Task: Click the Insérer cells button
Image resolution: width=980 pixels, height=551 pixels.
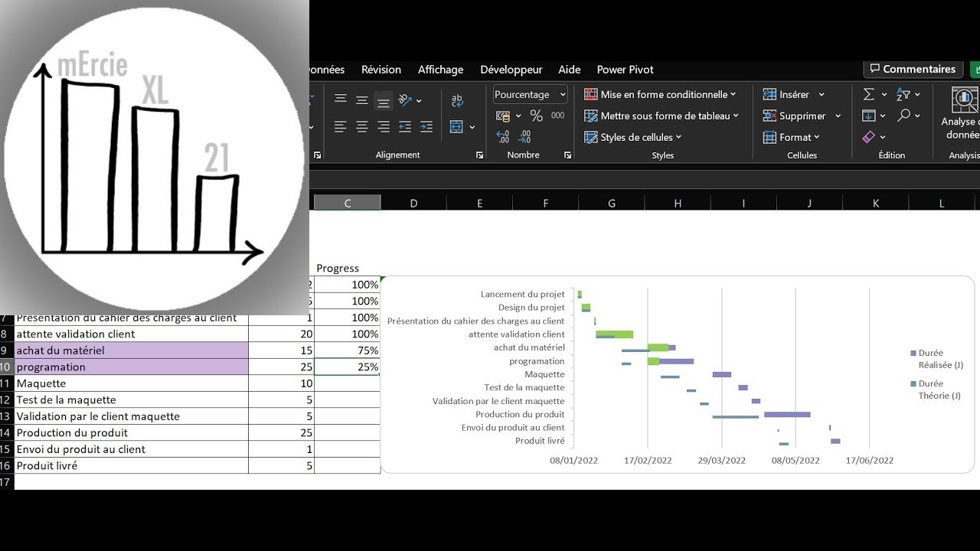Action: (786, 94)
